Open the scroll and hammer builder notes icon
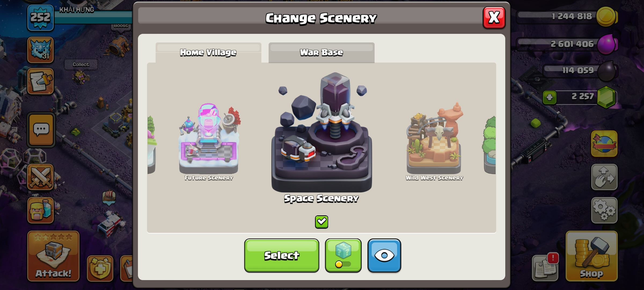The height and width of the screenshot is (290, 644). point(41,81)
